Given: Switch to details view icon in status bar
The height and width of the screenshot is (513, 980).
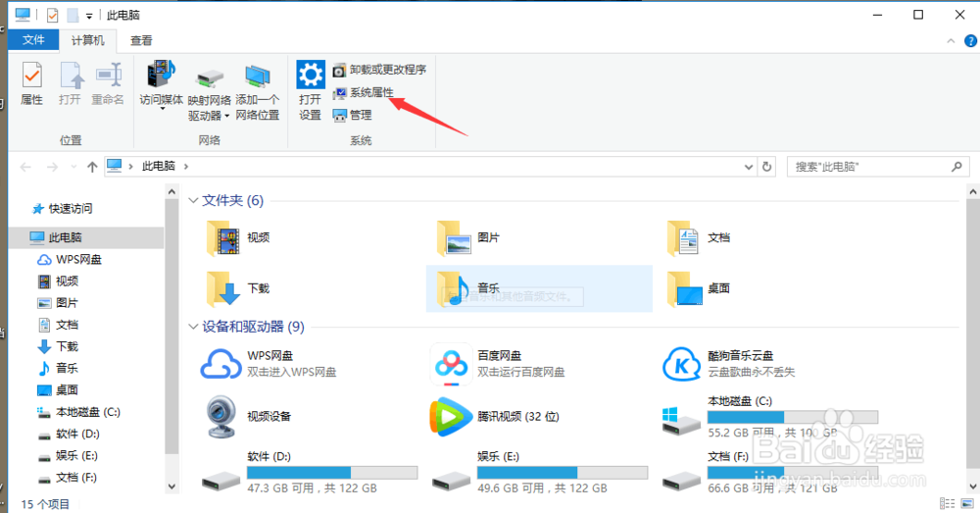Looking at the screenshot, I should tap(948, 503).
